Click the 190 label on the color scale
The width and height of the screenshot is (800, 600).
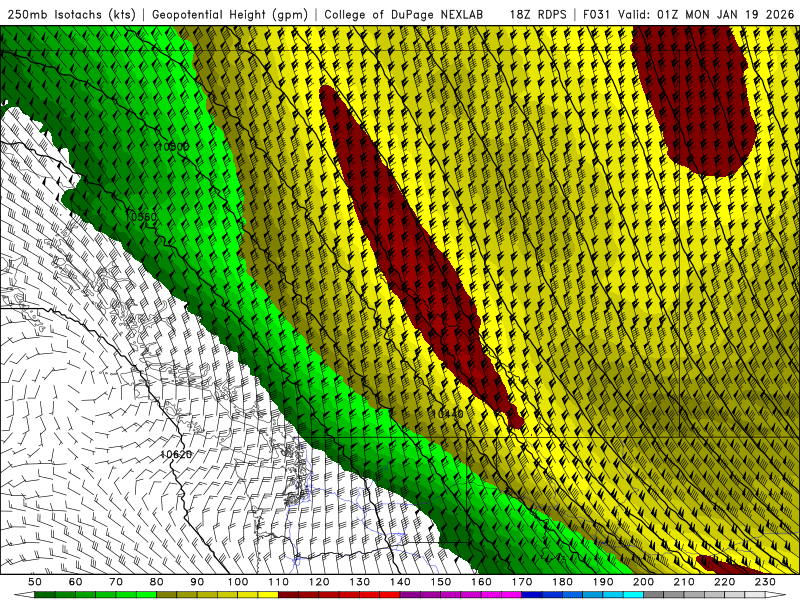603,582
